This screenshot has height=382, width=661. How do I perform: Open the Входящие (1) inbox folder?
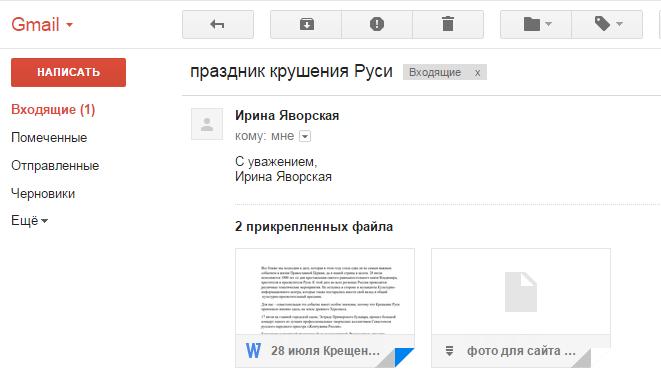(53, 110)
